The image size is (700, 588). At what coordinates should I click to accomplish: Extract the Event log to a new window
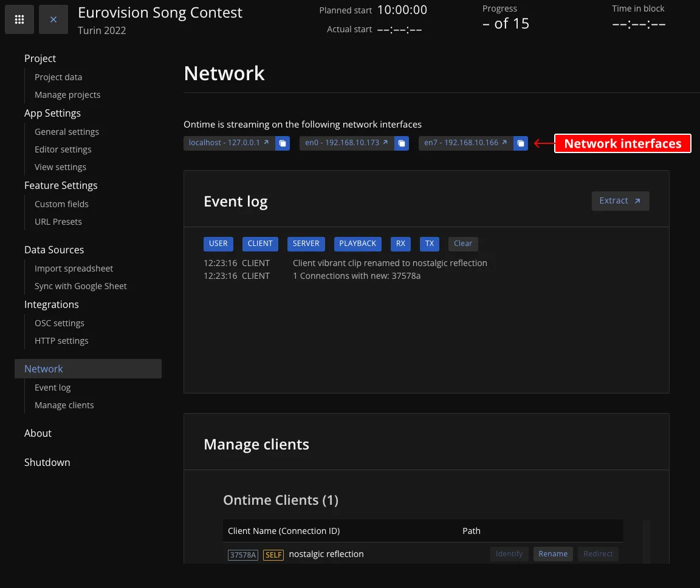[620, 200]
